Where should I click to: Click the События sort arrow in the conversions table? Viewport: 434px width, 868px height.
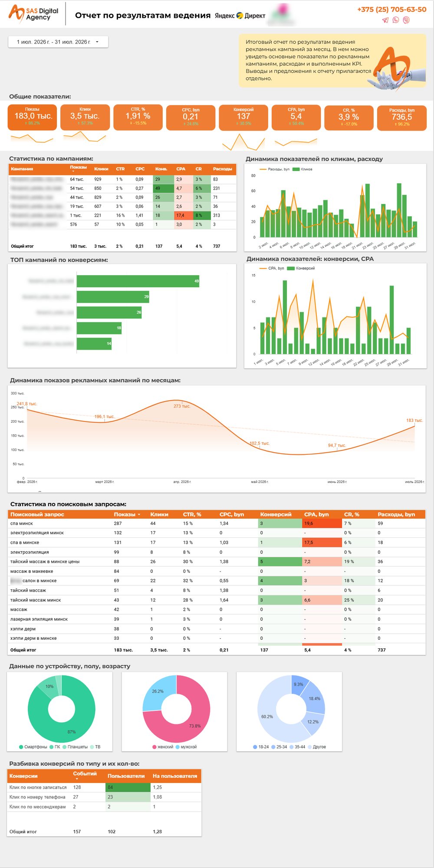76,779
